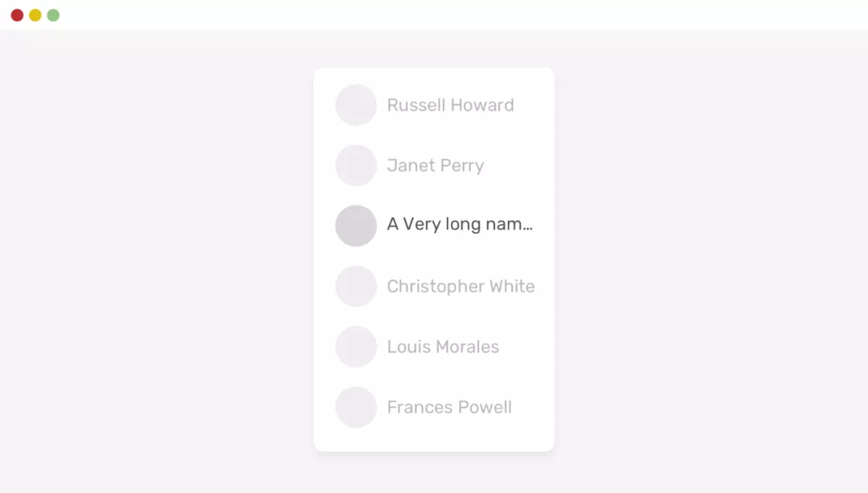This screenshot has height=493, width=868.
Task: Click Janet Perry's avatar circle
Action: coord(356,165)
